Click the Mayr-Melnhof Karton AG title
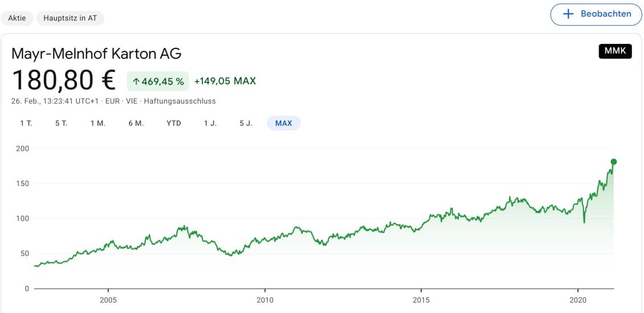 coord(96,54)
